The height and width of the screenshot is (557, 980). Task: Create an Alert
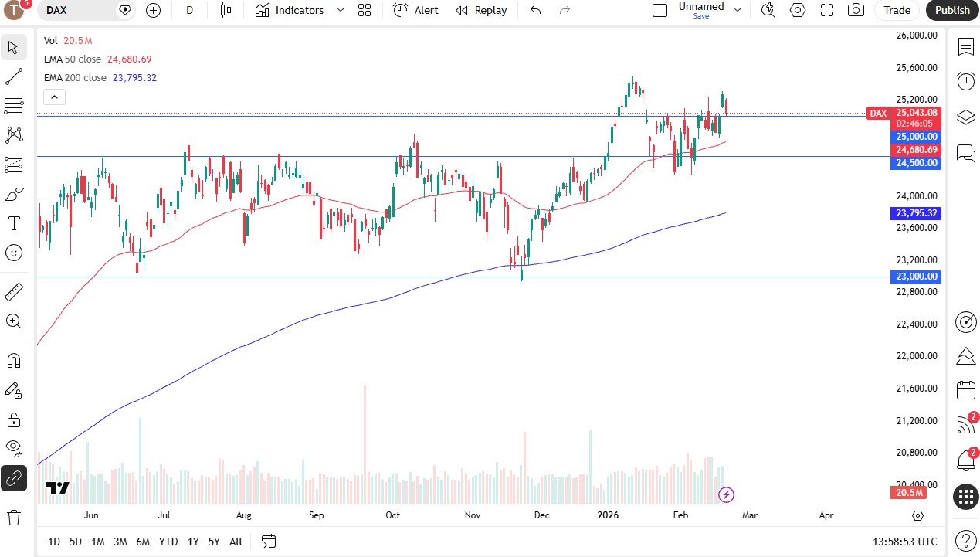pyautogui.click(x=415, y=10)
